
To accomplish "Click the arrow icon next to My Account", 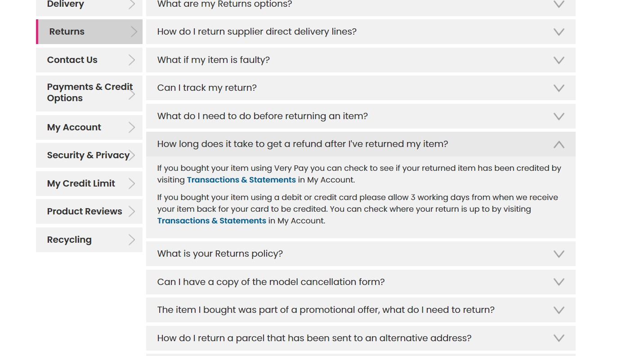I will (132, 127).
